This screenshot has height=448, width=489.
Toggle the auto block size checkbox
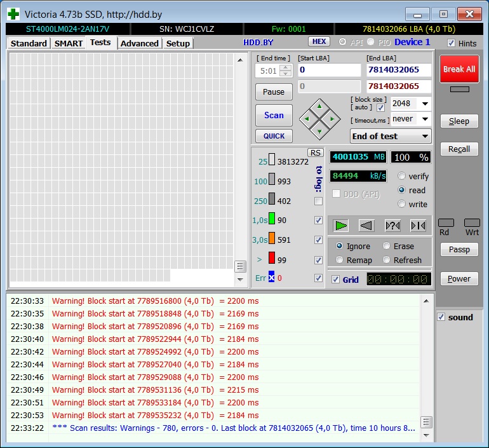coord(380,107)
